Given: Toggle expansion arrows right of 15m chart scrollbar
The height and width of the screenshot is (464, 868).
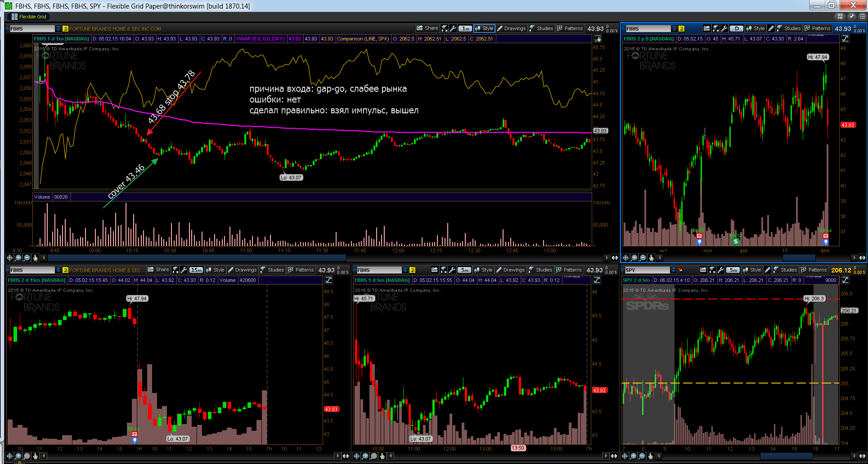Looking at the screenshot, I should point(346,456).
